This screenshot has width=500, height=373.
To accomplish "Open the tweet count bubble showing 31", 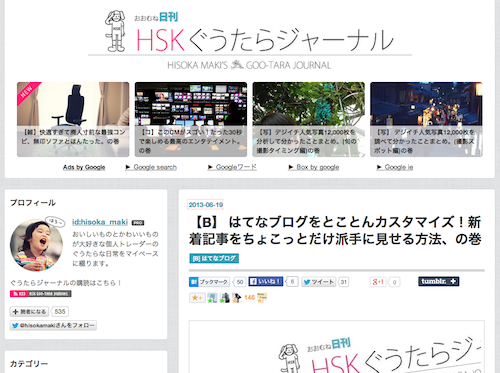I will coord(344,282).
